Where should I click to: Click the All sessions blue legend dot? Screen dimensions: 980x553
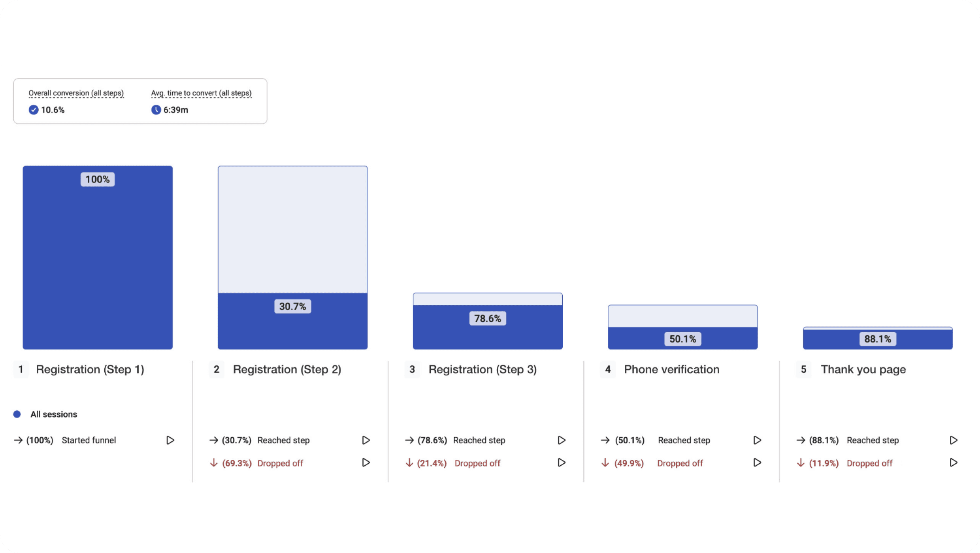tap(17, 414)
